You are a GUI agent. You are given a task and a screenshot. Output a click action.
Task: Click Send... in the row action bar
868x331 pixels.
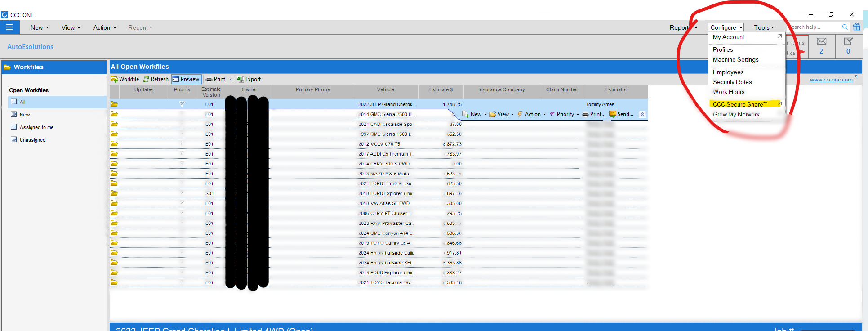point(621,114)
